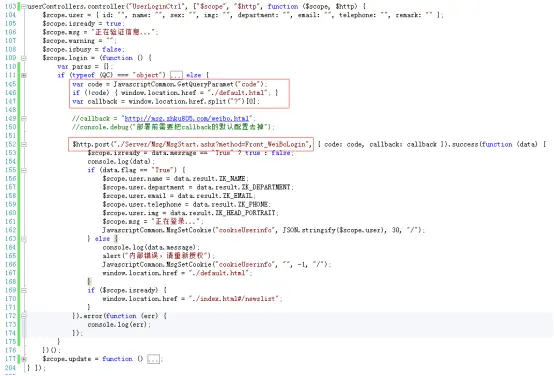
Task: Click $scope.msg assignment on line 161
Action: click(153, 222)
